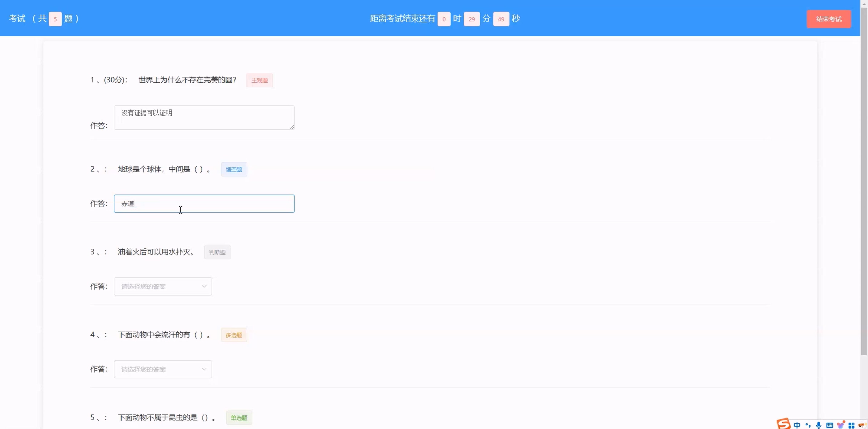Click the 主观题 tag
Screen dimensions: 868x429
pyautogui.click(x=259, y=80)
